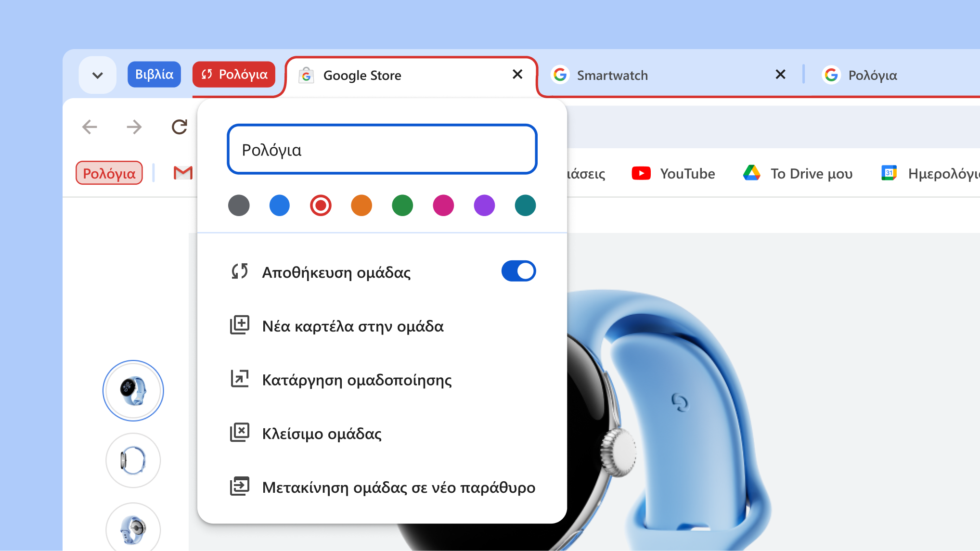Switch to the Smartwatch tab
This screenshot has width=980, height=551.
click(612, 75)
